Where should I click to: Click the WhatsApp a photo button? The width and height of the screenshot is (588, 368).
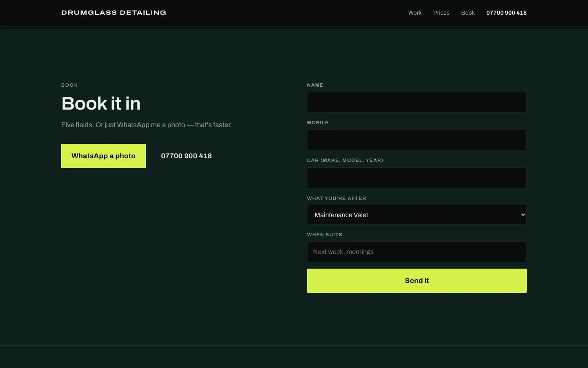pos(103,156)
